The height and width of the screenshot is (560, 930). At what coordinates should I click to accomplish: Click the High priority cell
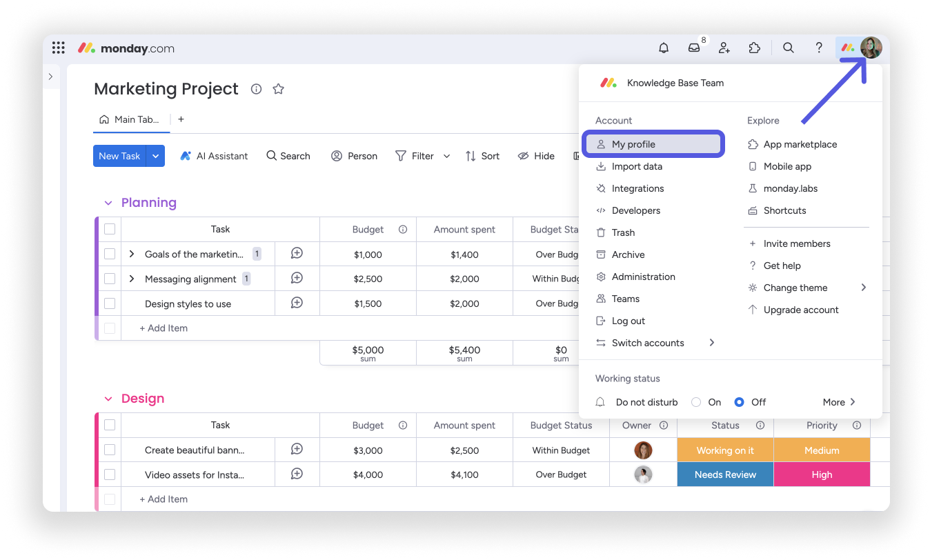tap(822, 474)
